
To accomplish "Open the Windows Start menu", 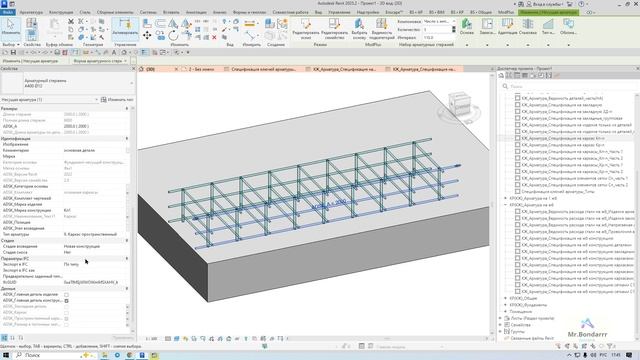I will pyautogui.click(x=6, y=355).
